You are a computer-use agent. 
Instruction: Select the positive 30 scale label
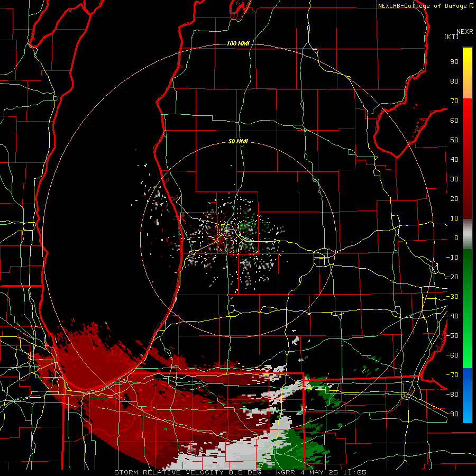pyautogui.click(x=454, y=179)
